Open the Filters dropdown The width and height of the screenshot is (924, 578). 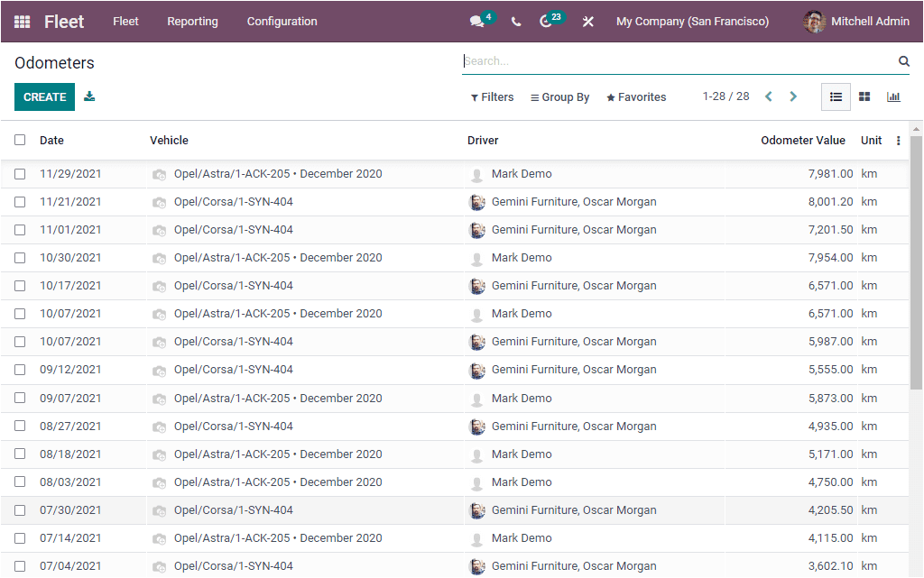click(x=492, y=96)
